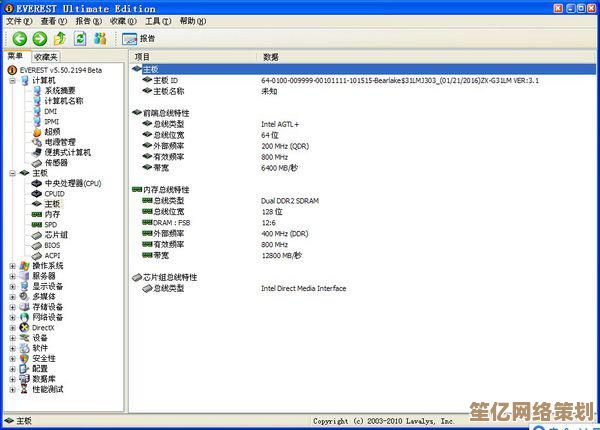Expand the 多媒体 tree node
This screenshot has height=430, width=600.
pyautogui.click(x=13, y=297)
